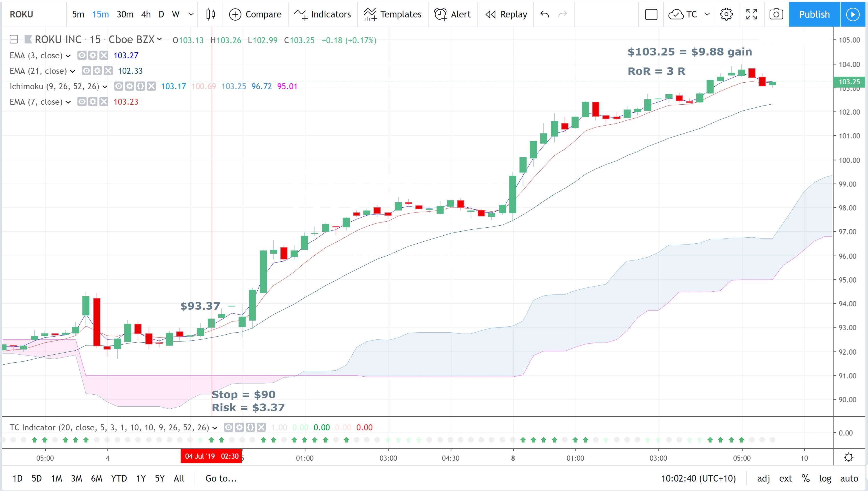Open axis settings gear at bottom right
Viewport: 868px width, 491px height.
[849, 458]
